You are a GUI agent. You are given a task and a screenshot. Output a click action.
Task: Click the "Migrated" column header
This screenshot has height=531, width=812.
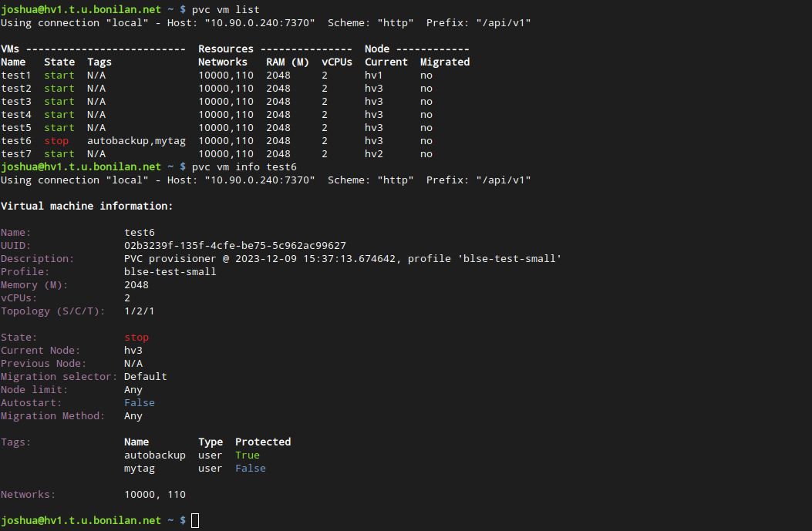(x=444, y=62)
